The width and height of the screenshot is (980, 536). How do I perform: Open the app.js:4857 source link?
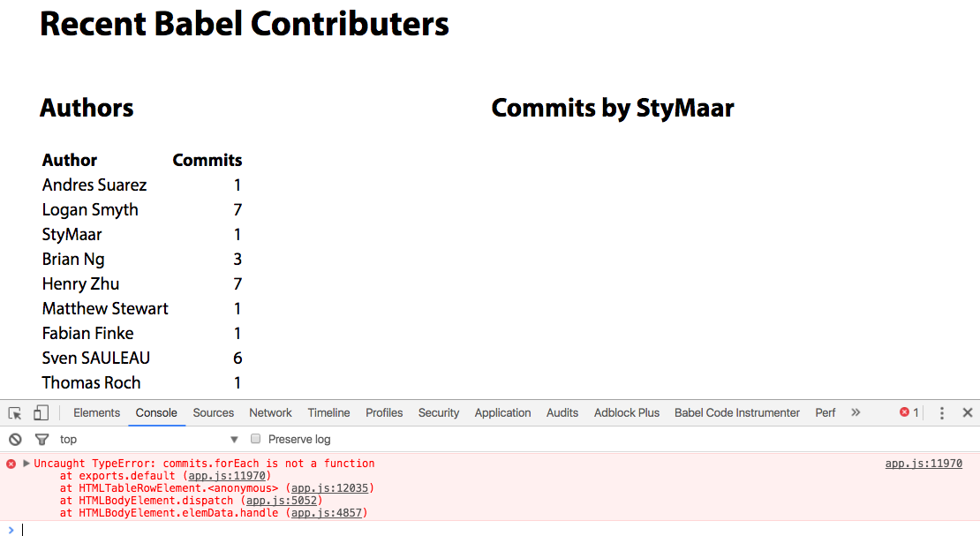327,513
